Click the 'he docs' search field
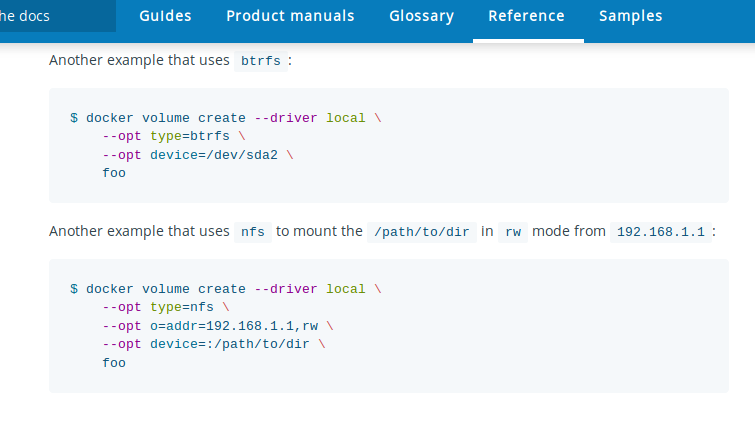Viewport: 755px width, 430px height. pyautogui.click(x=57, y=16)
